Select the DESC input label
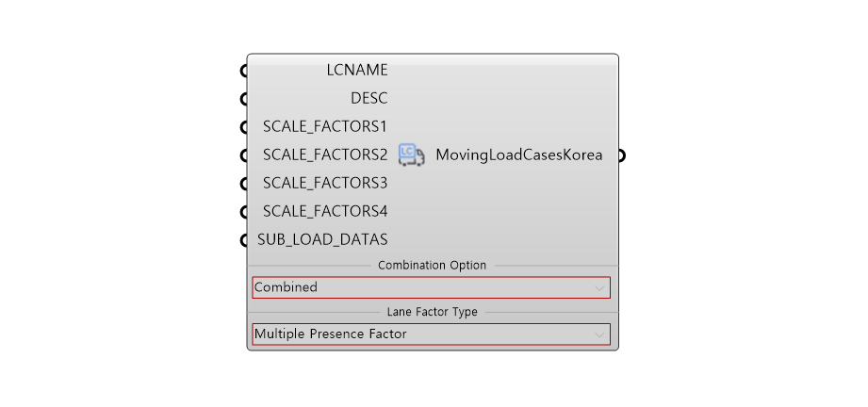 (x=368, y=98)
